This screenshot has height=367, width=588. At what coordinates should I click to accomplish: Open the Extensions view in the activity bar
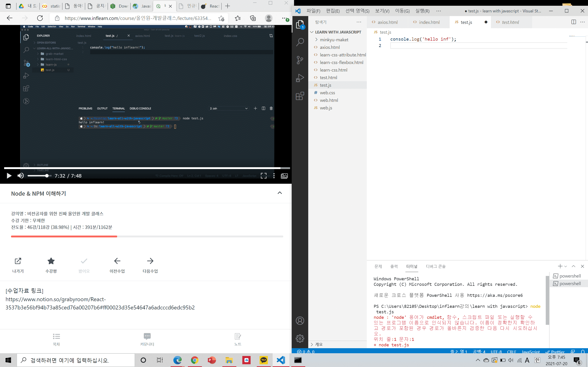pos(300,96)
